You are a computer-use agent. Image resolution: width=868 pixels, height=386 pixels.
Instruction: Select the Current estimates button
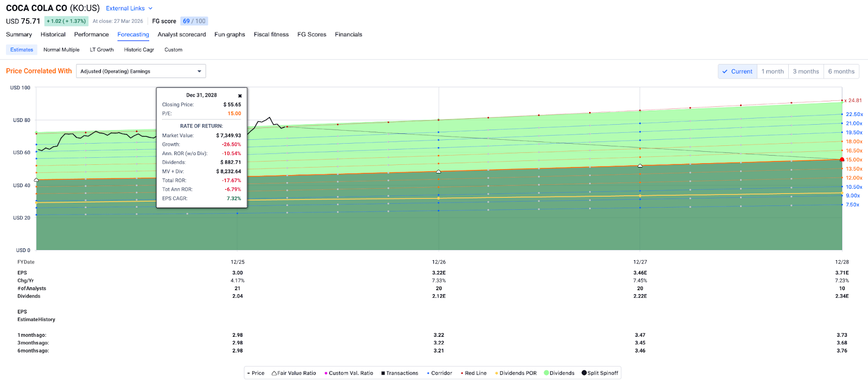coord(738,72)
